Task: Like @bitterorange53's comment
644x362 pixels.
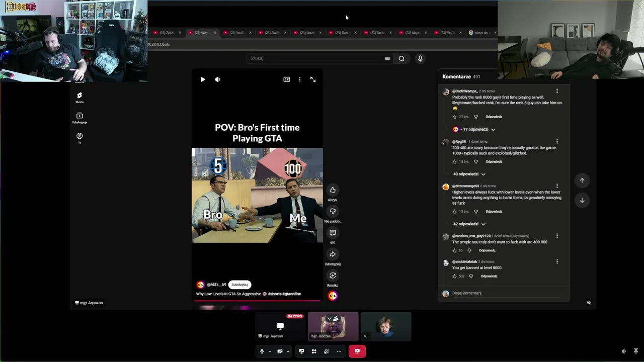Action: point(454,211)
